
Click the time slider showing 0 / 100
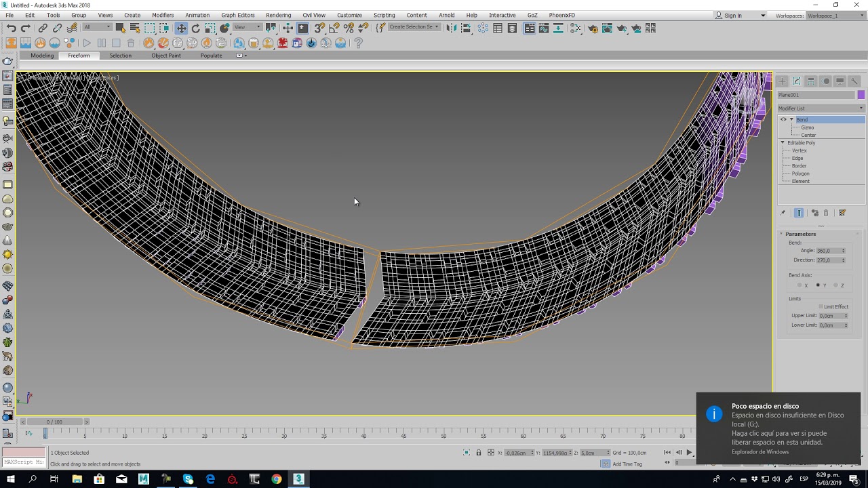click(54, 422)
